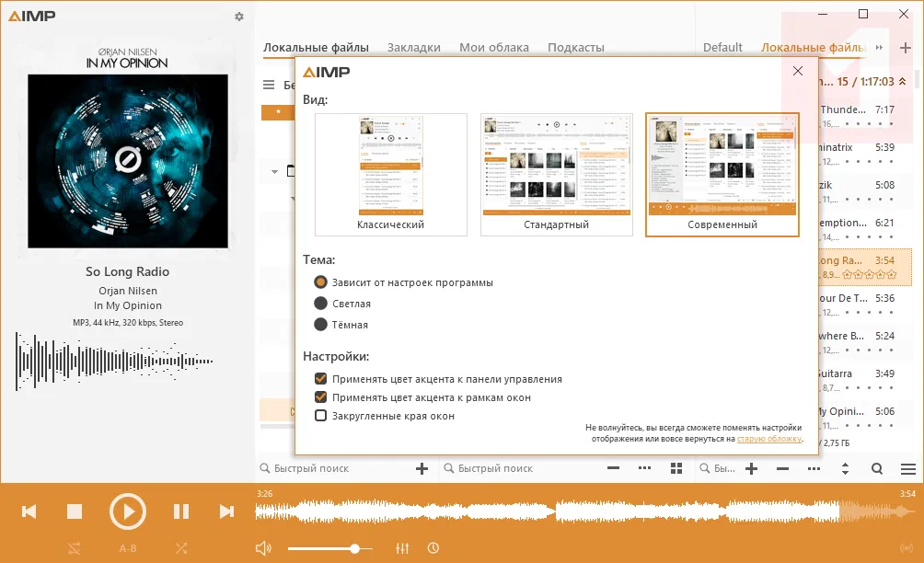Set the A-B repeat section
This screenshot has width=924, height=563.
coord(128,548)
